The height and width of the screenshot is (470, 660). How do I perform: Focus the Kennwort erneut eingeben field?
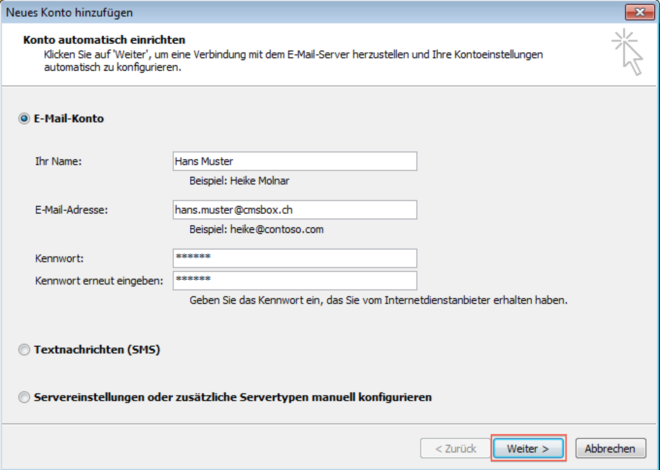tap(294, 281)
